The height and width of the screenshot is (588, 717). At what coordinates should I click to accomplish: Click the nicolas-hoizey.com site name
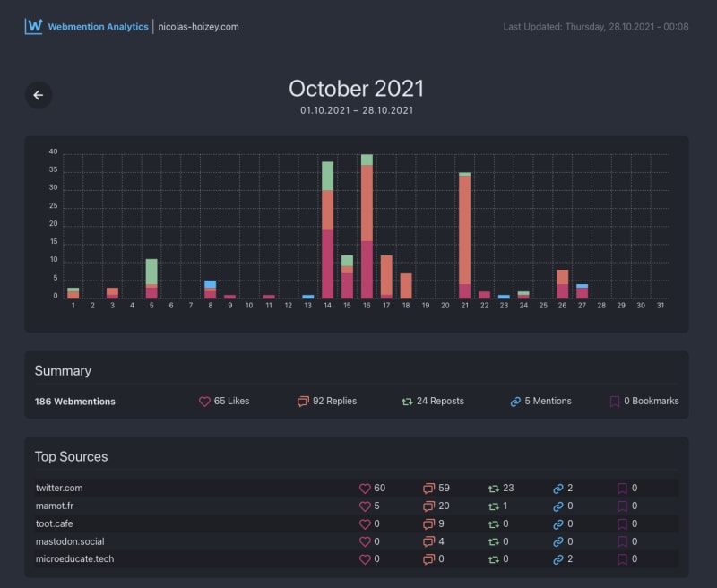tap(198, 27)
